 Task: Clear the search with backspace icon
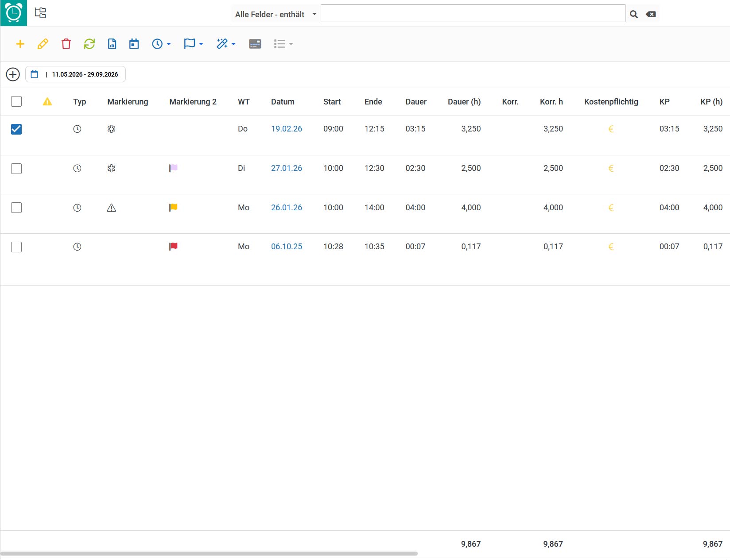click(651, 14)
